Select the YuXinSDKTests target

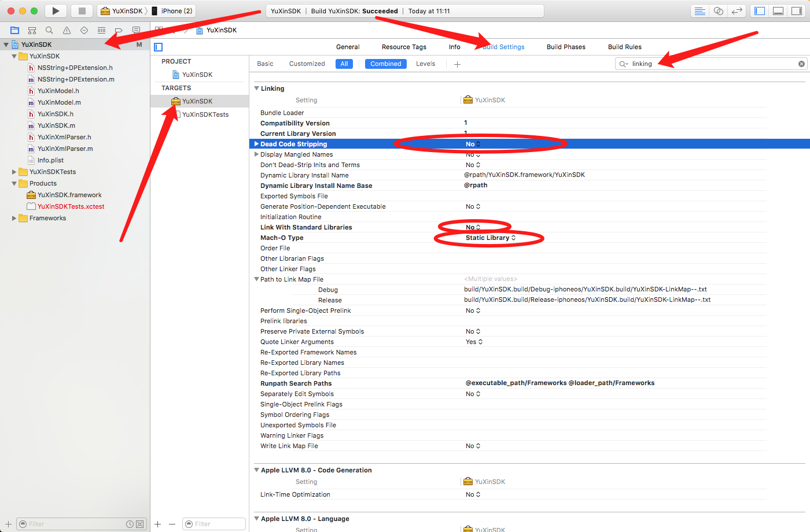[x=205, y=114]
